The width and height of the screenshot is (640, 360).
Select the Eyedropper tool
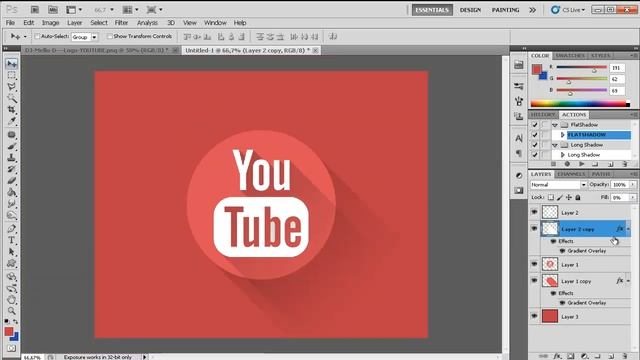(11, 121)
